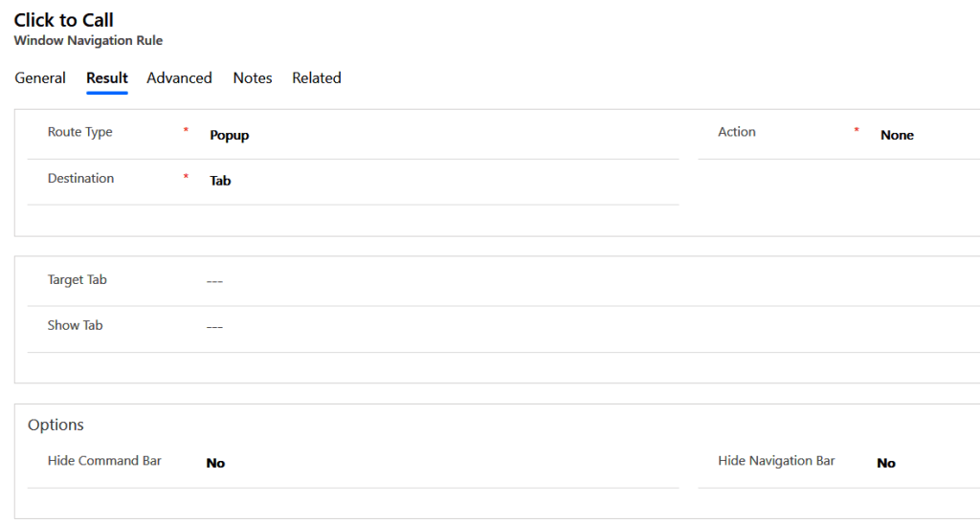Click the Click to Call record title
Screen dimensions: 980x524
(x=64, y=19)
